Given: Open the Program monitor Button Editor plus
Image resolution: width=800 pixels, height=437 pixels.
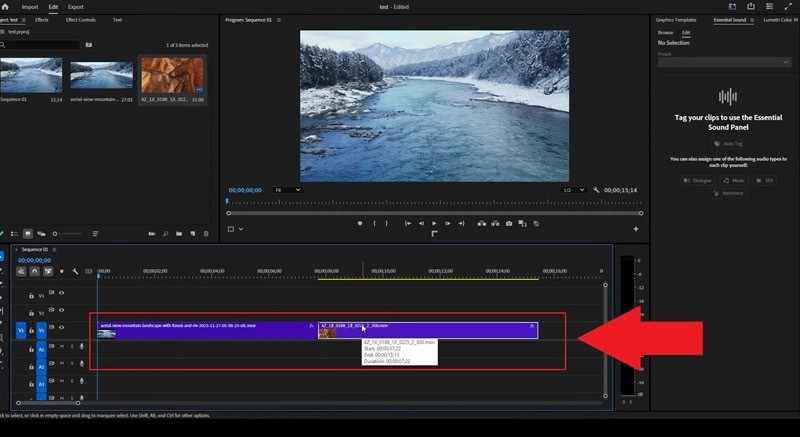Looking at the screenshot, I should [636, 229].
